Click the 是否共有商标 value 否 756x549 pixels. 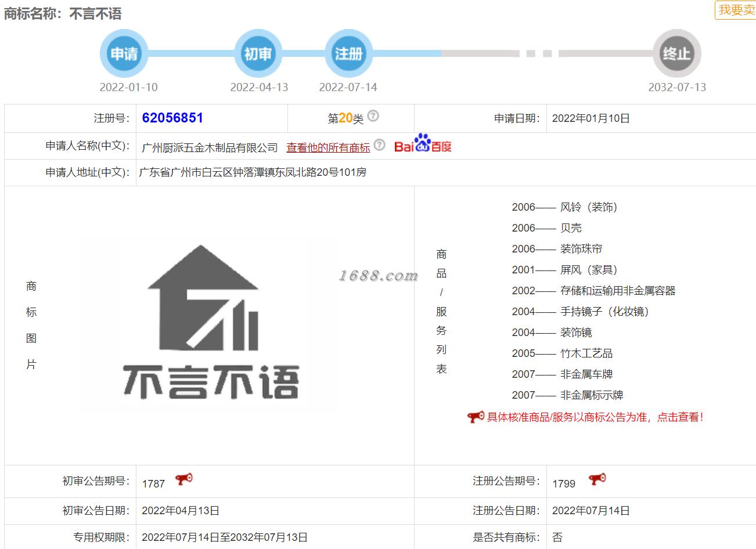tap(557, 537)
